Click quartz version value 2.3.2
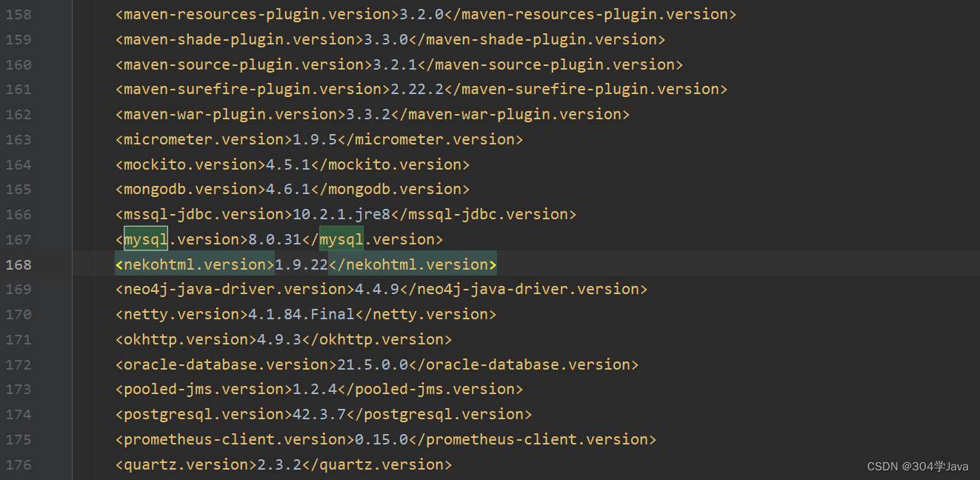 [279, 464]
